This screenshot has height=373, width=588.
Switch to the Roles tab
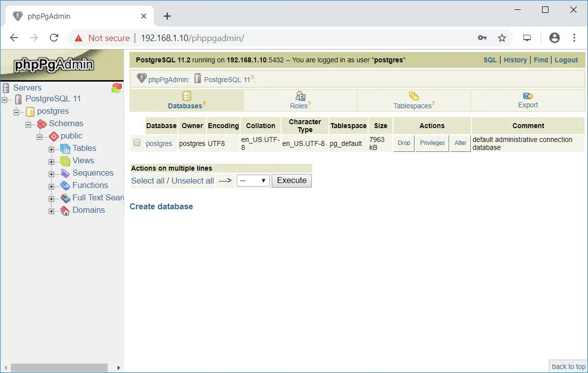[x=300, y=100]
